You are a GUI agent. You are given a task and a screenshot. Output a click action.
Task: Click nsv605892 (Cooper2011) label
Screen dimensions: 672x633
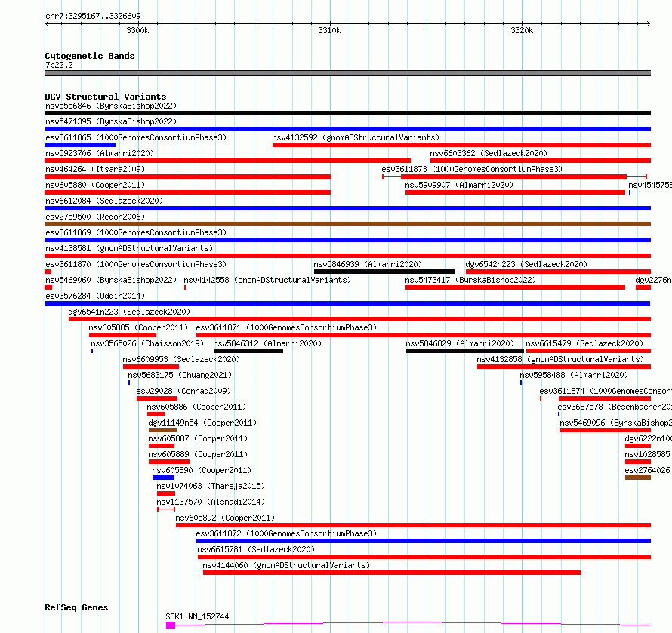point(225,518)
